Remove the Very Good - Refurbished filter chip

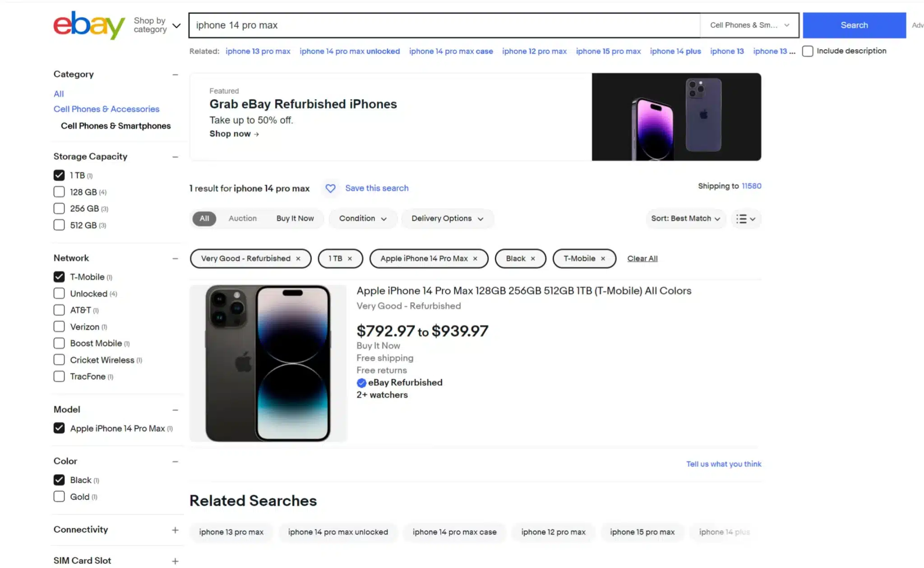pos(298,258)
